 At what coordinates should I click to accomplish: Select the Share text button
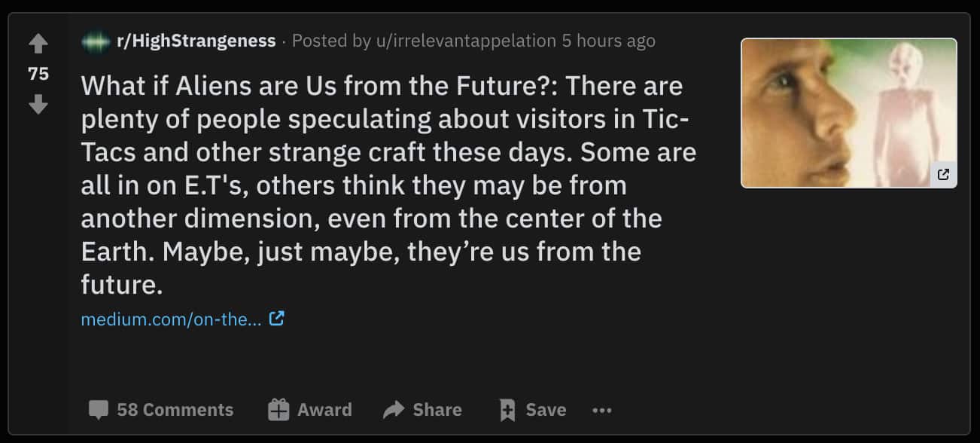pos(437,410)
